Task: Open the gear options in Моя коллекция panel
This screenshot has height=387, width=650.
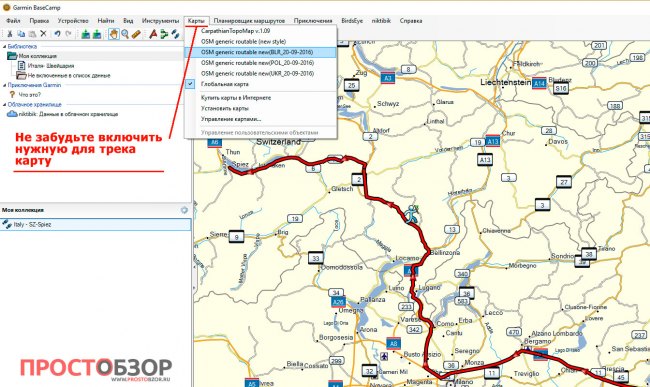Action: (x=184, y=210)
